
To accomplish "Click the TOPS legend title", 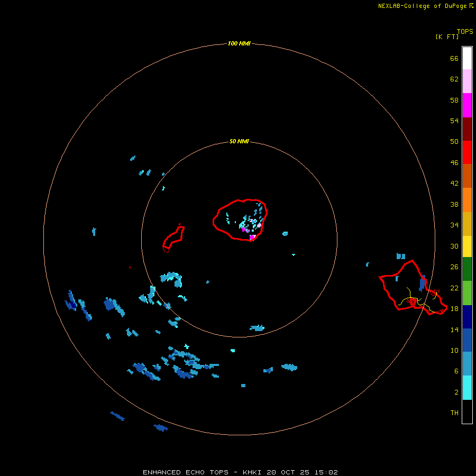I will (x=465, y=31).
